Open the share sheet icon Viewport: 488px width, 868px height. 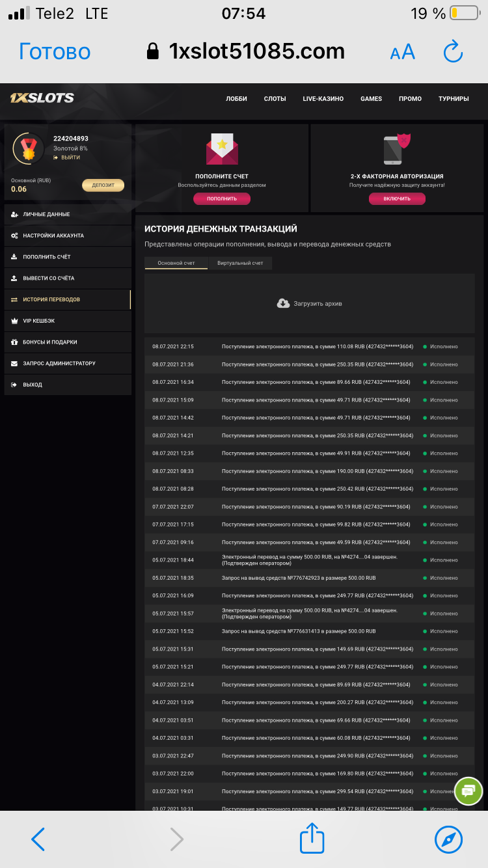312,839
